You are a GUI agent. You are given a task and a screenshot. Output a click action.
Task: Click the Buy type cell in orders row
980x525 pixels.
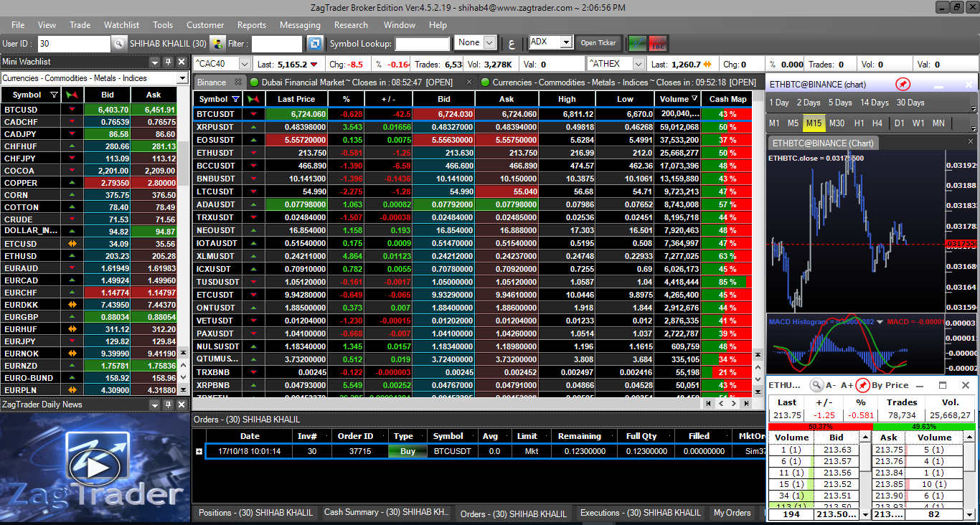click(x=407, y=451)
